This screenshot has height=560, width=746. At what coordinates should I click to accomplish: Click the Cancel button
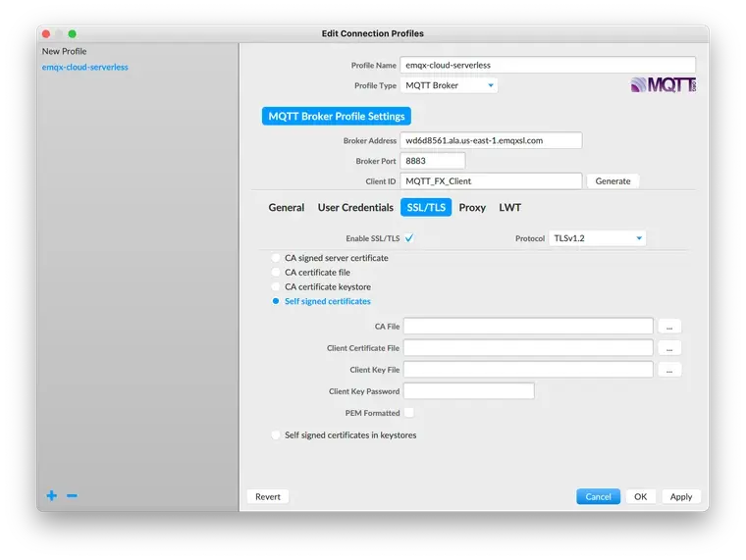point(598,497)
